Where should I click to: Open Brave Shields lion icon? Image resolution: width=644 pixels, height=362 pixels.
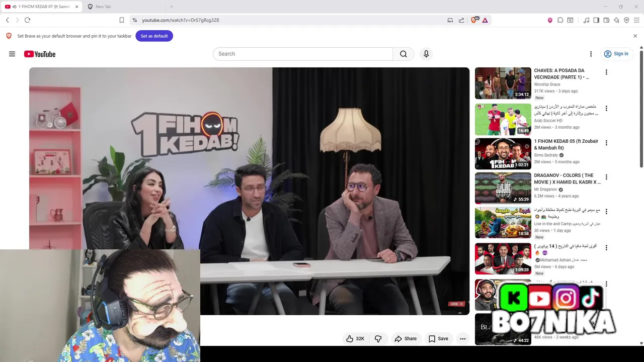(x=474, y=20)
